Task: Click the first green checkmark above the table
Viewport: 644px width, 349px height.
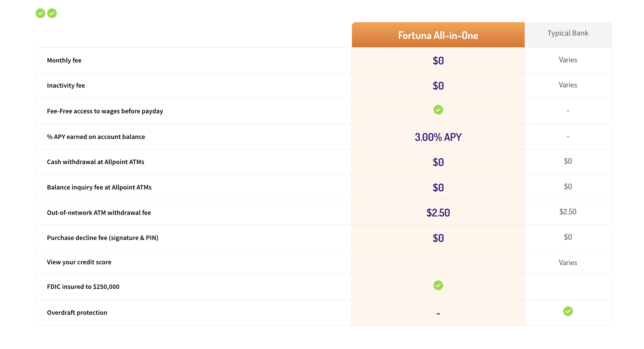Action: pyautogui.click(x=41, y=13)
